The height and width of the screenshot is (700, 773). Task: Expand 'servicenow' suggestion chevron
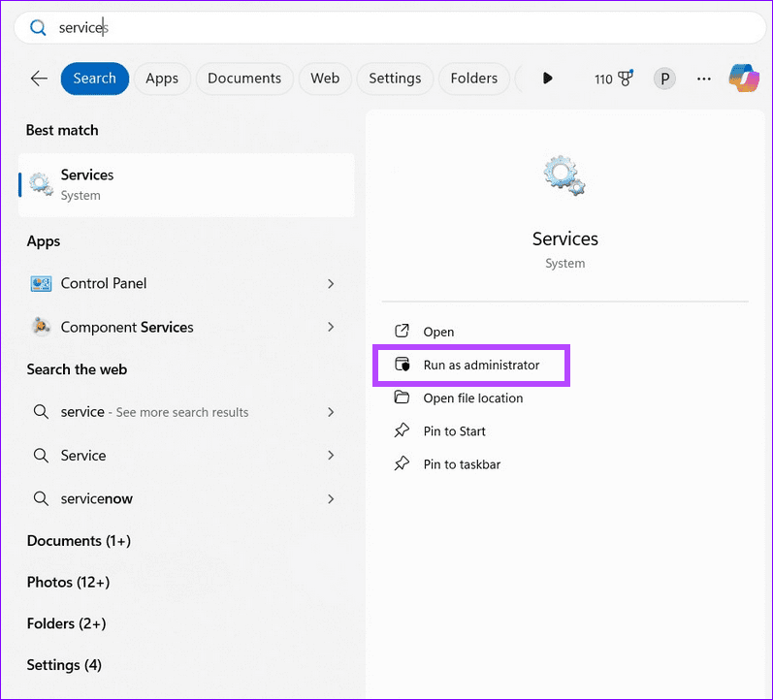tap(331, 498)
